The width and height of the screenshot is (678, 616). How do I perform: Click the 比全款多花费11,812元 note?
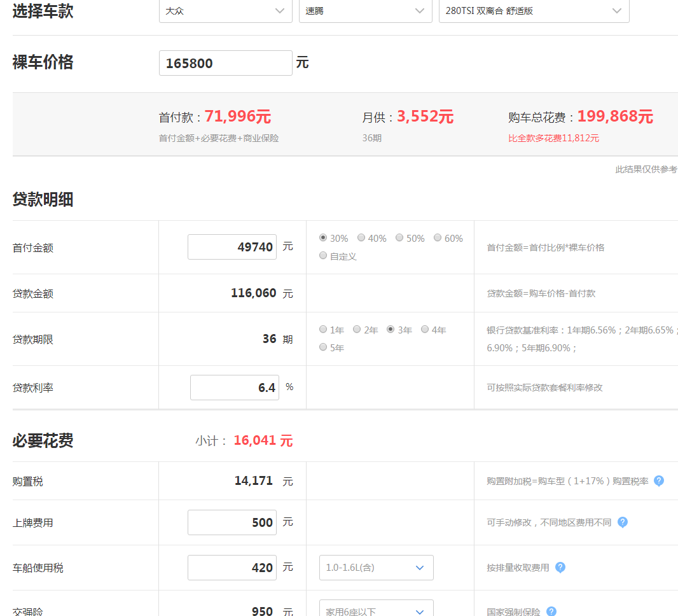(x=553, y=138)
